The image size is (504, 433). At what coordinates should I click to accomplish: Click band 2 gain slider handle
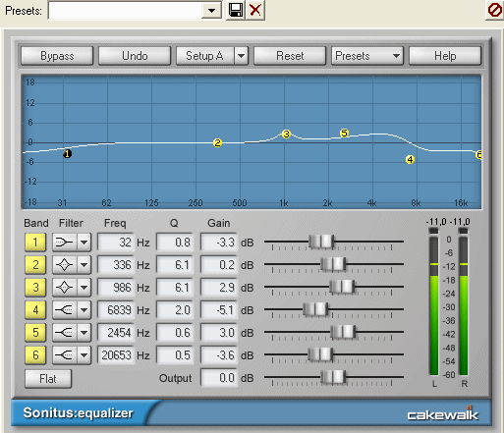(x=333, y=264)
